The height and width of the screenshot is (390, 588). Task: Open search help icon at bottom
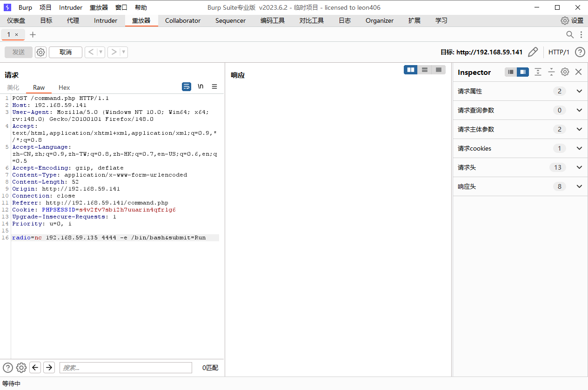coord(8,368)
